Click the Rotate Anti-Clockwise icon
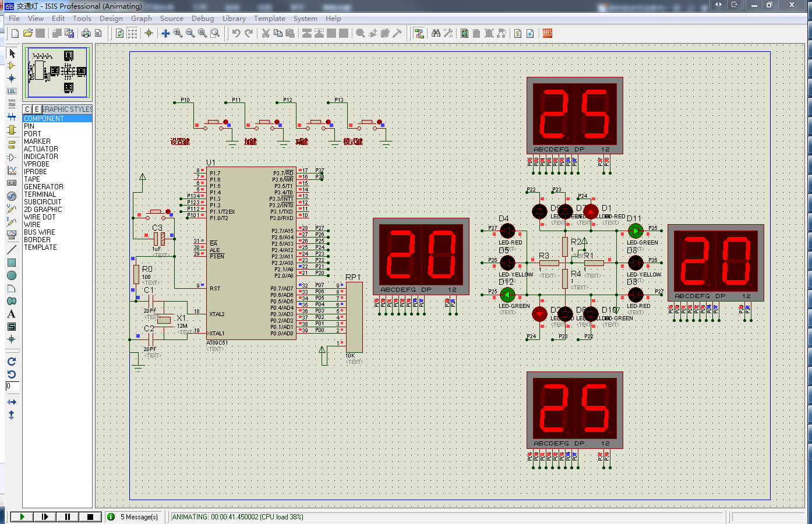812x524 pixels. 12,374
